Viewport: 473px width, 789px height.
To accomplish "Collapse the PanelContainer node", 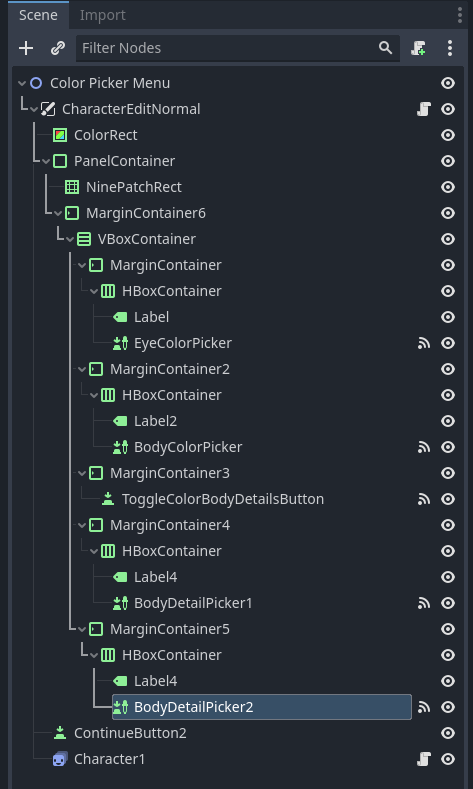I will [46, 162].
